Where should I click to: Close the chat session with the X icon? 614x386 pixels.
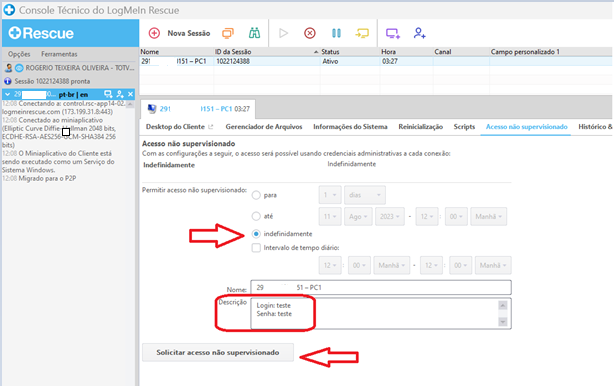130,94
